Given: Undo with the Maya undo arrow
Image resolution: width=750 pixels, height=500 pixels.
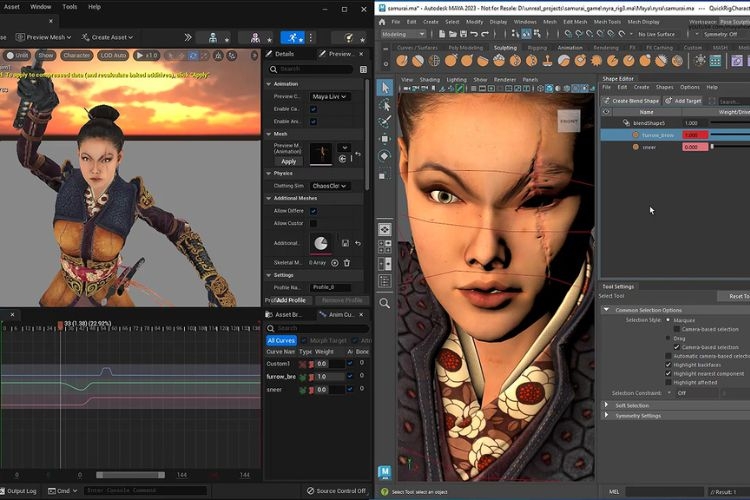Looking at the screenshot, I should pos(474,34).
